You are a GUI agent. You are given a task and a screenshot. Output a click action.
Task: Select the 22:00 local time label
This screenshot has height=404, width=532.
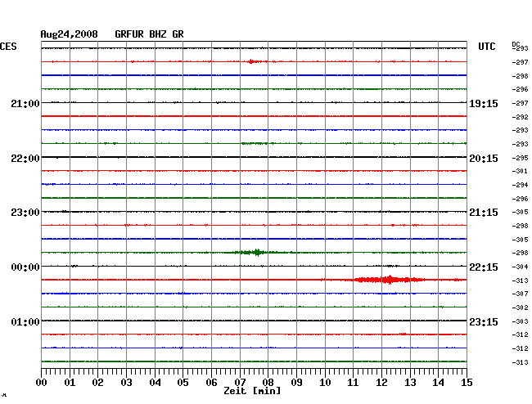(x=25, y=159)
